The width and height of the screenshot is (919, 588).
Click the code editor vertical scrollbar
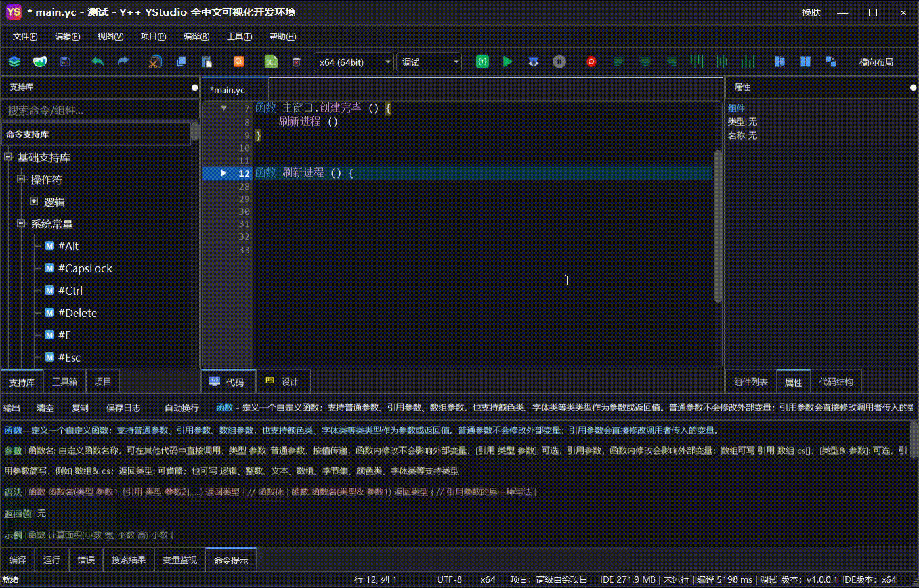pyautogui.click(x=718, y=226)
